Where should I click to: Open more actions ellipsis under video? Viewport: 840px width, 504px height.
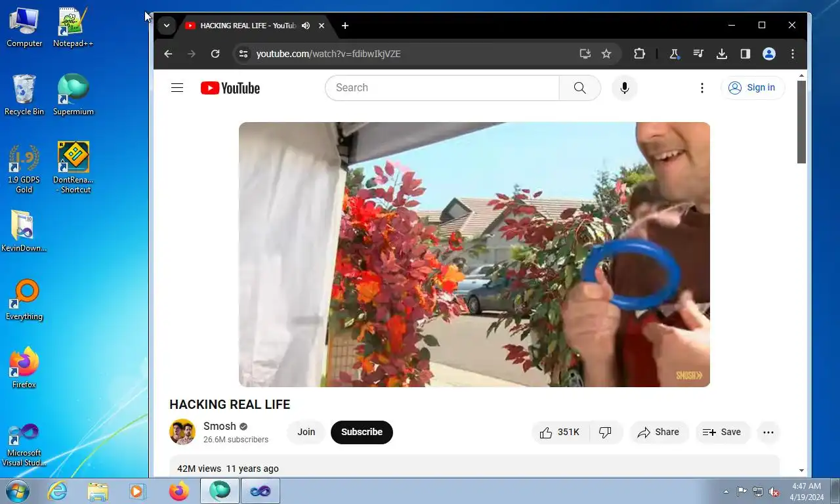[x=768, y=432]
